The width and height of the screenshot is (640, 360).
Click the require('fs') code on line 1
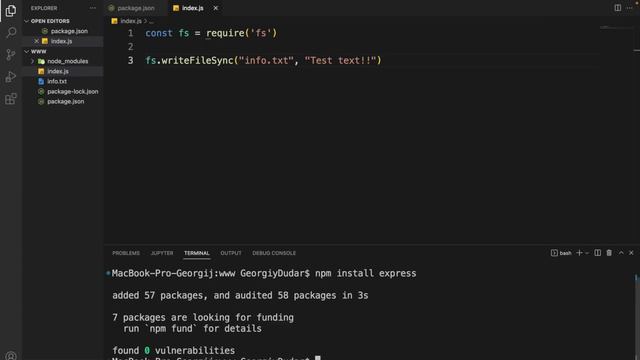[x=241, y=33]
